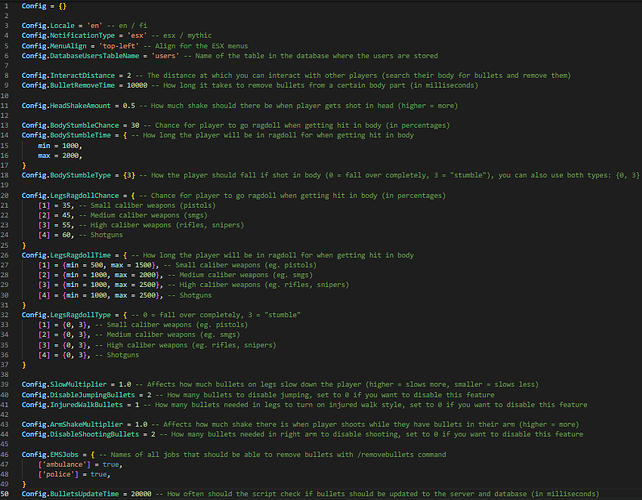This screenshot has width=642, height=500.
Task: Click Config.BulletsUpdateTime on line 50
Action: [70, 494]
